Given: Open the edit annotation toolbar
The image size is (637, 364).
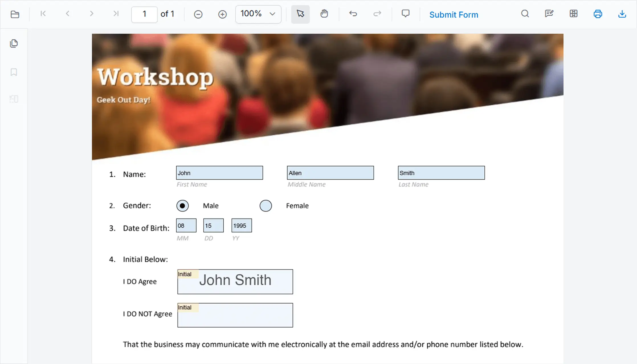Looking at the screenshot, I should 549,14.
